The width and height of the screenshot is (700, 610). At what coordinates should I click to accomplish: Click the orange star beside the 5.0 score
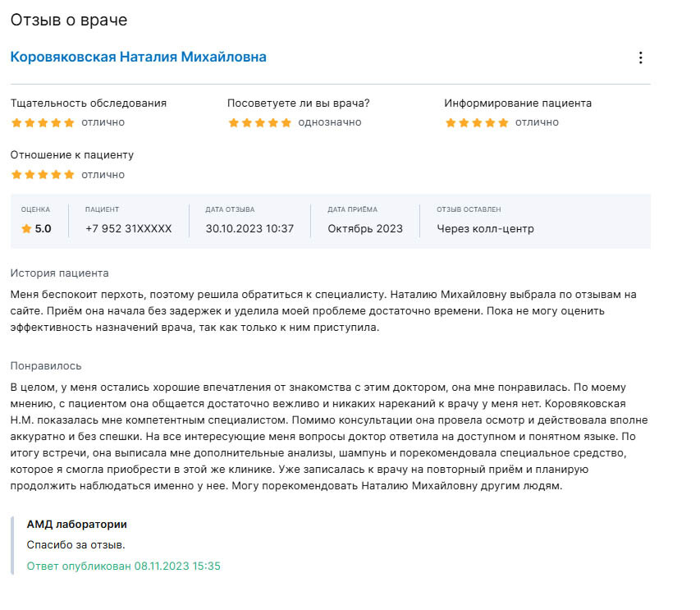26,229
